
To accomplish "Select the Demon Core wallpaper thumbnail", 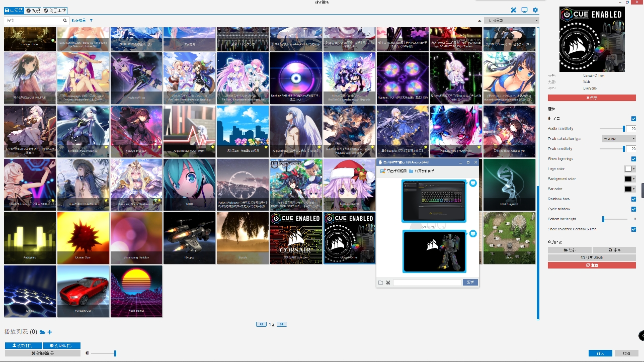I will point(83,238).
